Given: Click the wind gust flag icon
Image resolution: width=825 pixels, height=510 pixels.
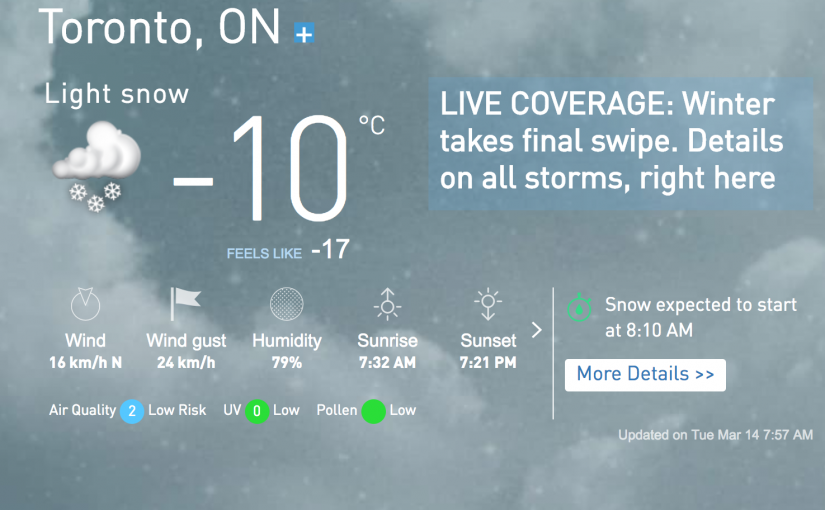Looking at the screenshot, I should [185, 303].
